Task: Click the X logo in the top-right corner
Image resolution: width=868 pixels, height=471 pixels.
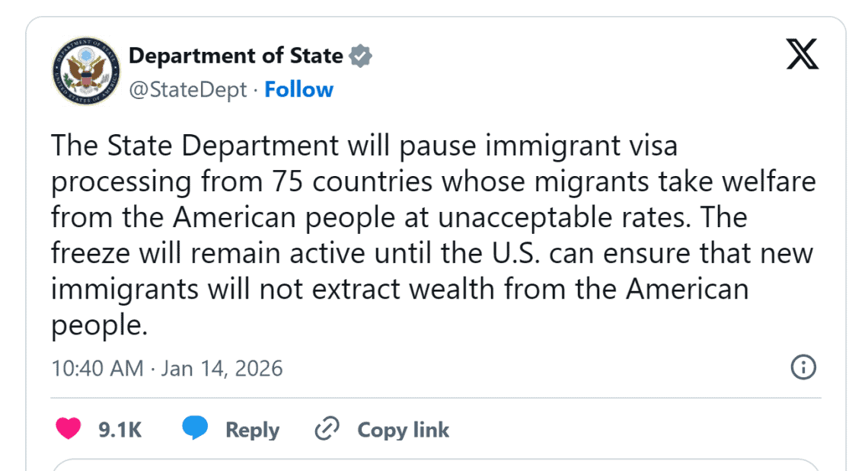Action: tap(800, 55)
